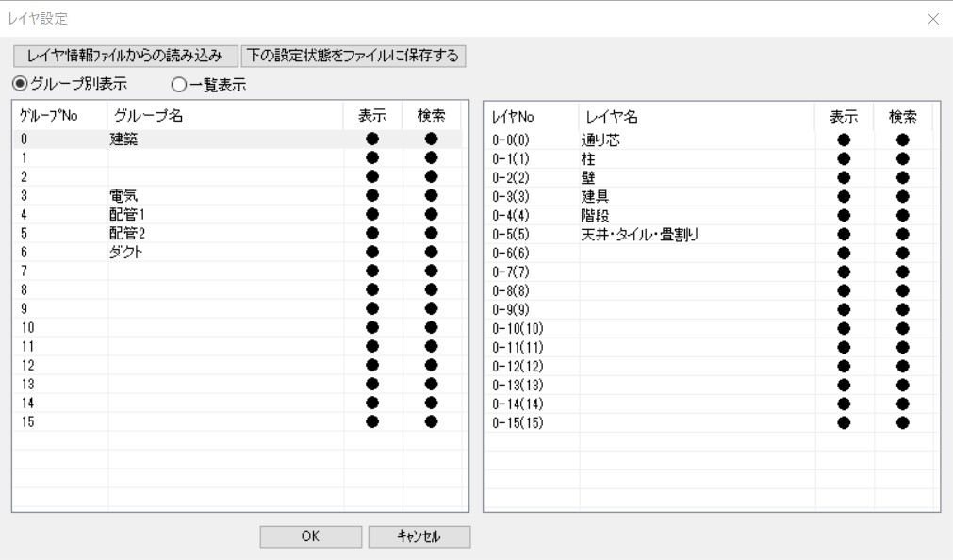Confirm with the OK button
Viewport: 953px width, 560px height.
click(x=310, y=536)
